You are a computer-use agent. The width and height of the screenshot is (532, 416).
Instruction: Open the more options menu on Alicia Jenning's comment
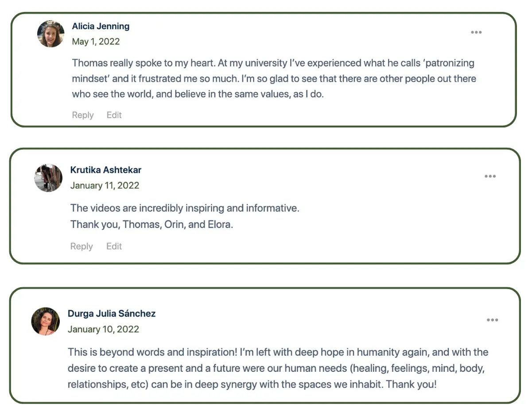pyautogui.click(x=476, y=32)
